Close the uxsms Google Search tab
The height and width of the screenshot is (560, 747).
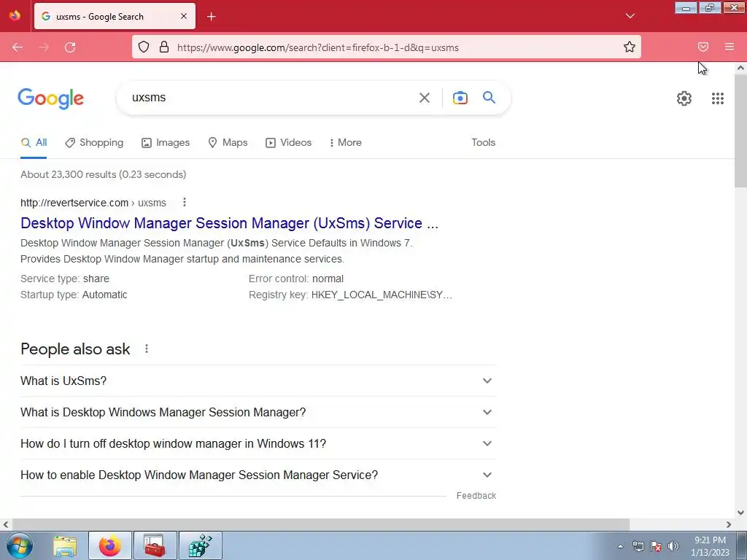pyautogui.click(x=184, y=16)
